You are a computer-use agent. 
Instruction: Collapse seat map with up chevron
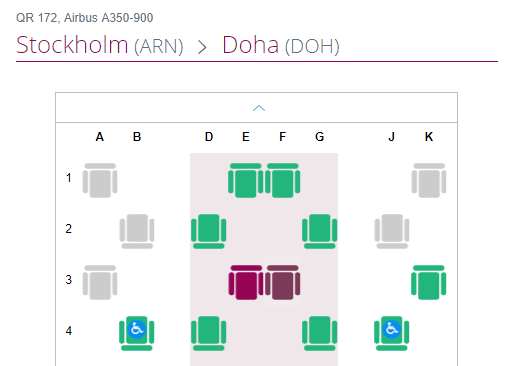click(x=259, y=108)
